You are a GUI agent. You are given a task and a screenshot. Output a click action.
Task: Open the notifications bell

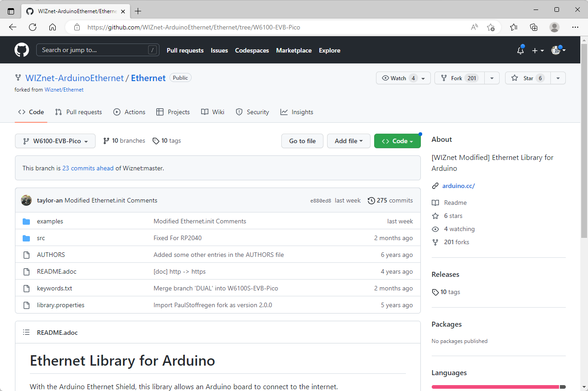point(521,50)
